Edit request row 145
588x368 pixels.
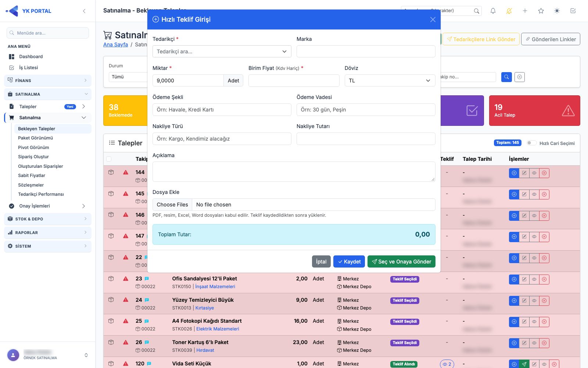(x=524, y=194)
